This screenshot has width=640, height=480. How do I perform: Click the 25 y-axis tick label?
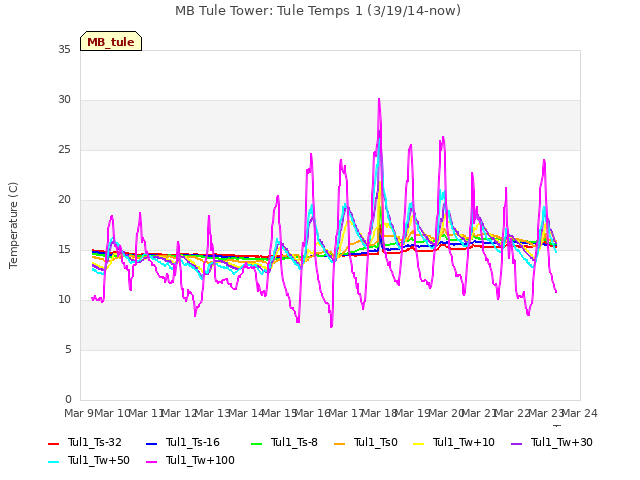(64, 149)
